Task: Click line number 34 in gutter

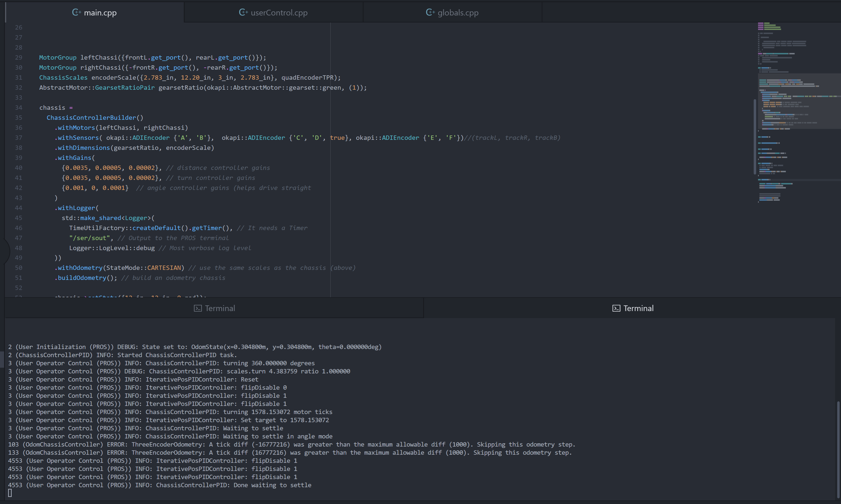Action: pyautogui.click(x=19, y=108)
